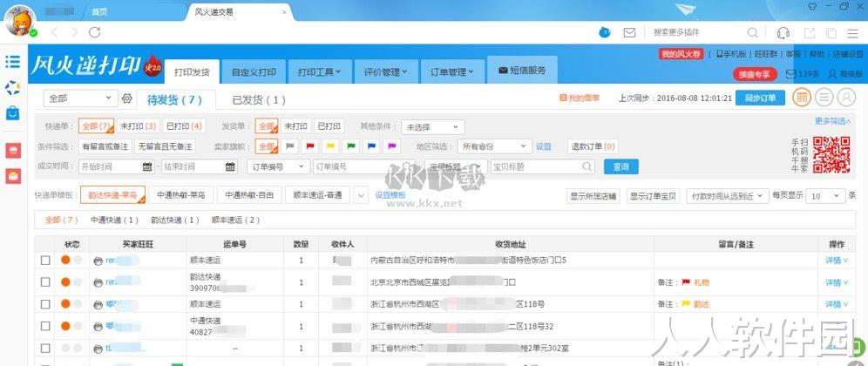Open 付款时间从远到近 sort dropdown
Screen dimensions: 868x366
click(728, 196)
